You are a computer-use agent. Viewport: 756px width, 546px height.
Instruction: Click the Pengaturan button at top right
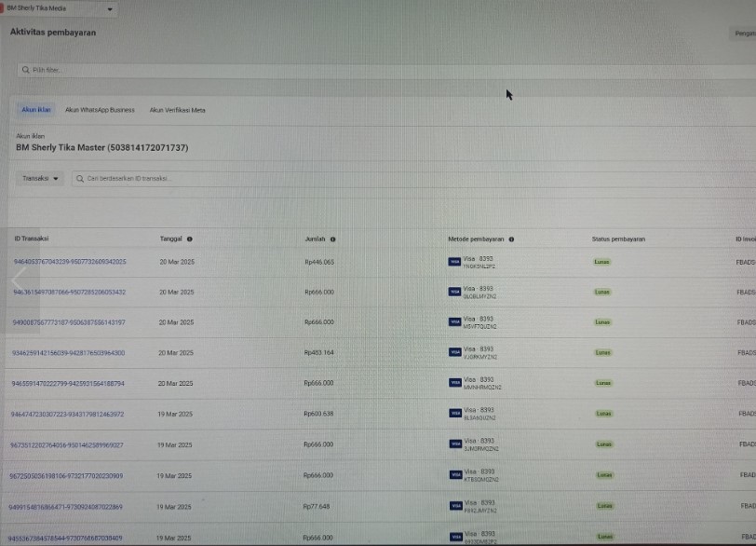click(744, 34)
